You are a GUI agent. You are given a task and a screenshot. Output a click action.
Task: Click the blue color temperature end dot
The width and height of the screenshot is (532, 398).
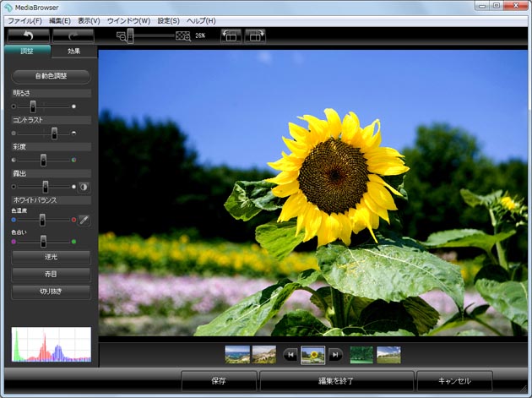click(14, 220)
